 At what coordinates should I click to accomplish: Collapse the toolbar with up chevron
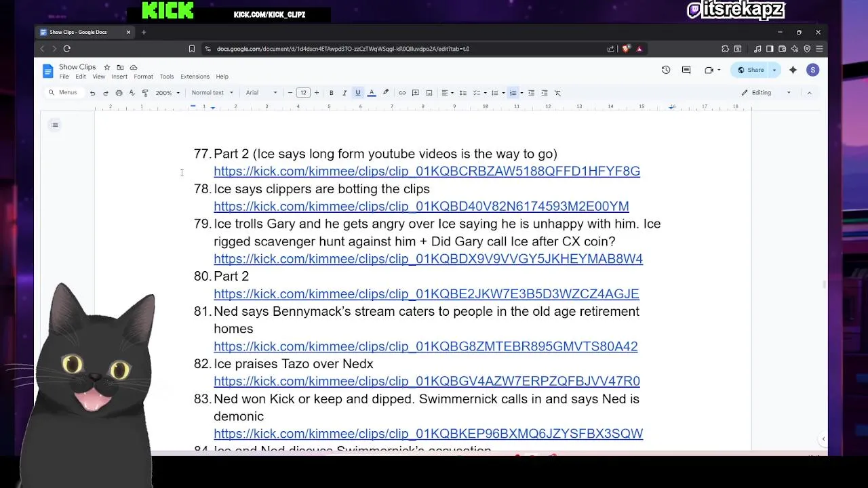[809, 93]
